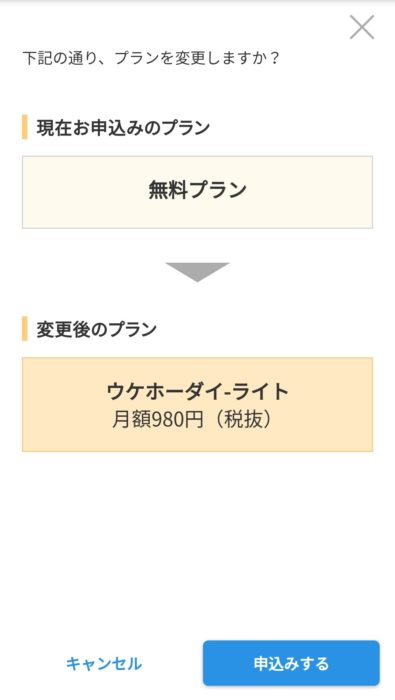Click the 月額980円 price text
Image resolution: width=395 pixels, height=700 pixels.
(158, 419)
